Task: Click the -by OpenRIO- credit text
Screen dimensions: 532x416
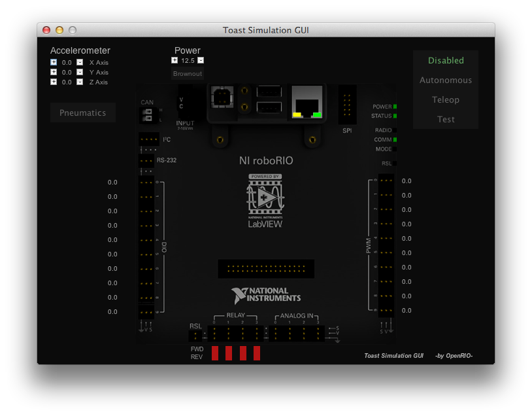Action: tap(454, 356)
